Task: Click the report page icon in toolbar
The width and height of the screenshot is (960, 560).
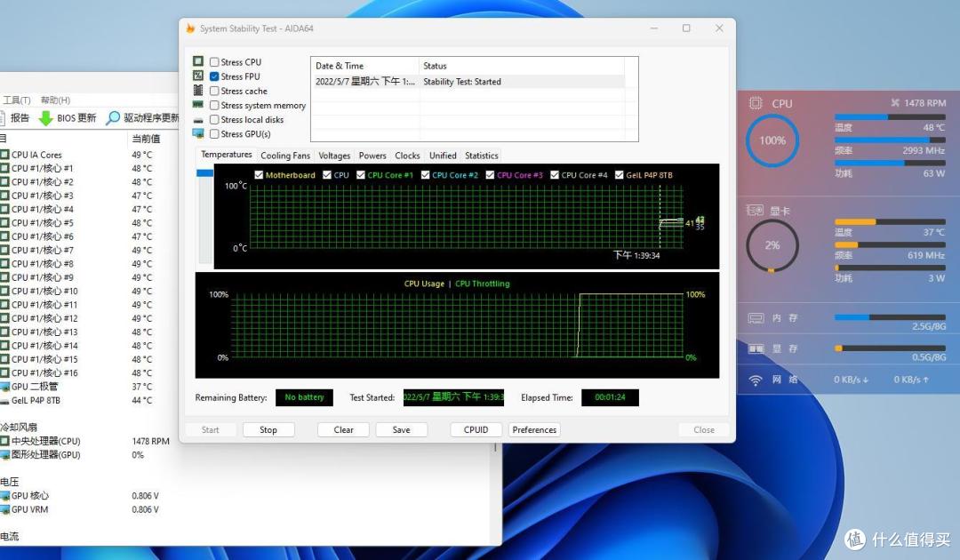Action: pos(2,118)
